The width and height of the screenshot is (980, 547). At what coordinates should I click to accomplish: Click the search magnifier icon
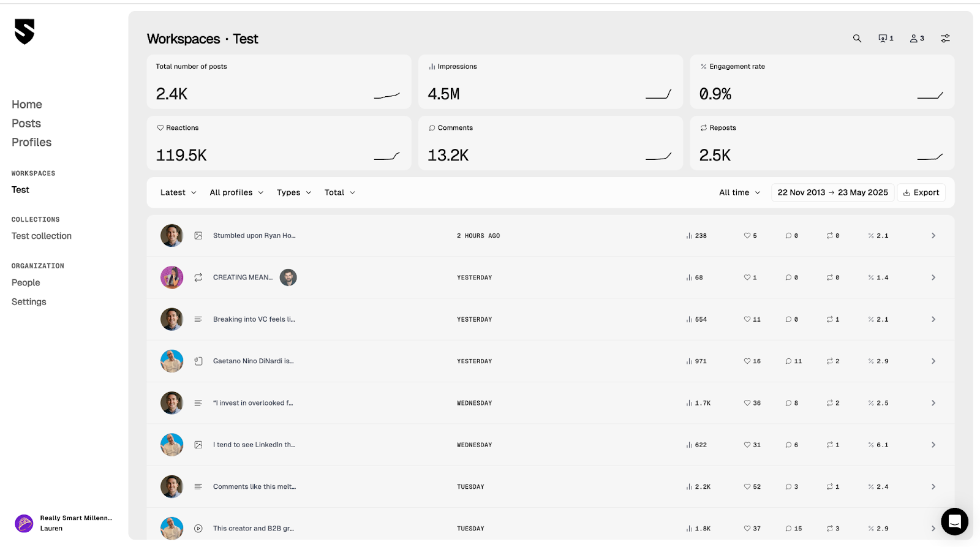pyautogui.click(x=857, y=39)
